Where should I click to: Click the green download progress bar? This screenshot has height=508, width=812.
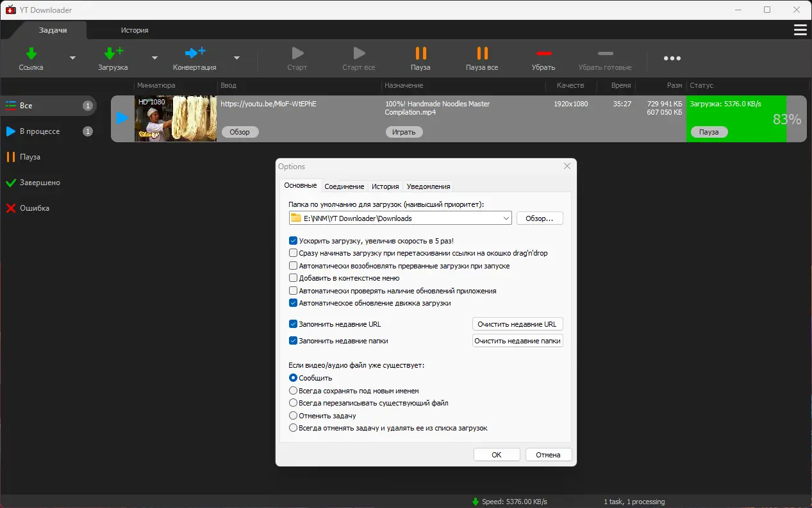736,119
